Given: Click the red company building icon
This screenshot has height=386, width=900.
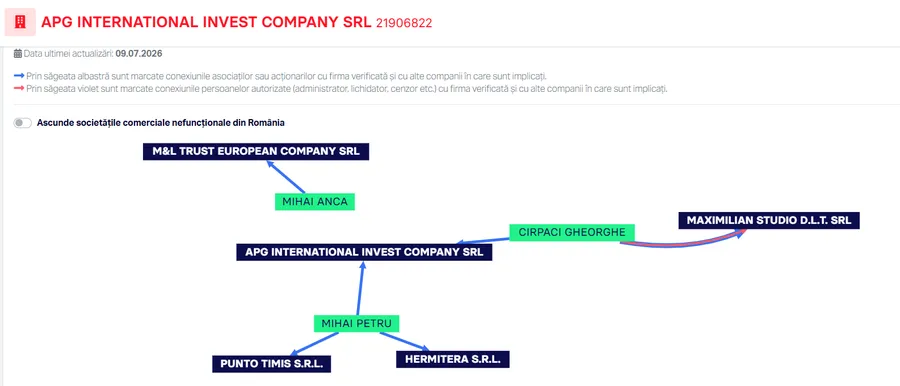Looking at the screenshot, I should [21, 22].
